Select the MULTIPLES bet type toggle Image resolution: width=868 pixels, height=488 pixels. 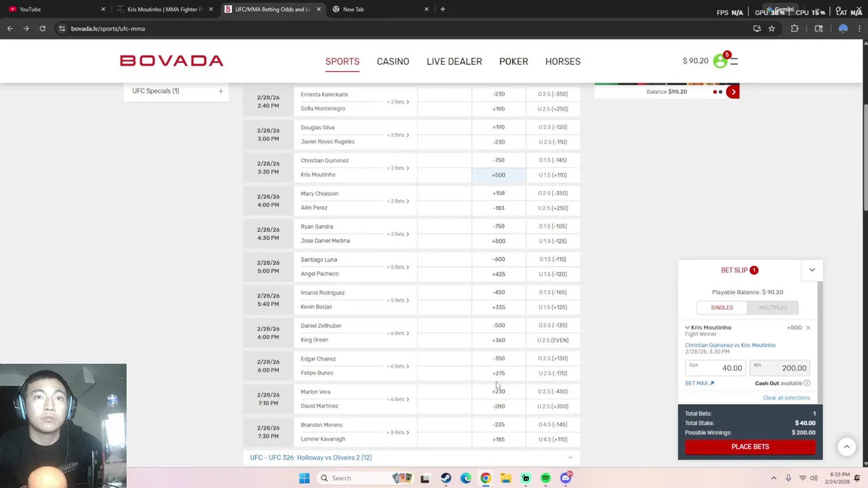pyautogui.click(x=773, y=308)
